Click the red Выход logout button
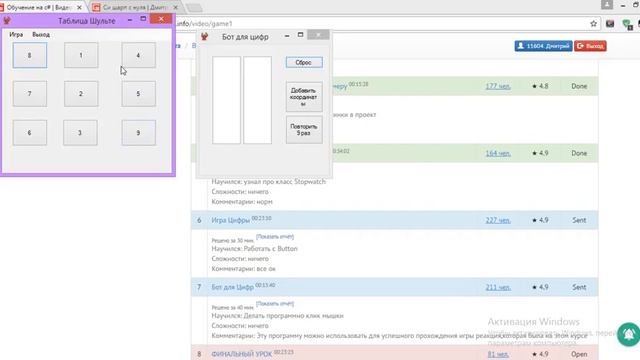640x360 pixels. point(590,46)
